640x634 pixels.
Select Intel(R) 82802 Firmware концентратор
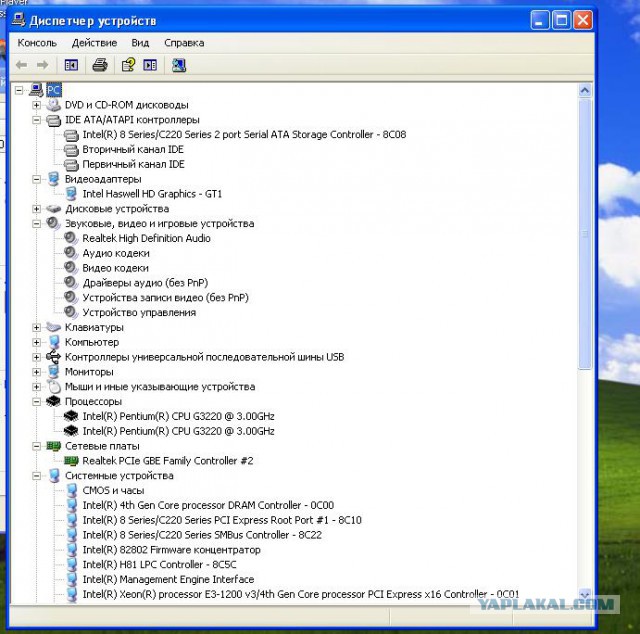pyautogui.click(x=171, y=550)
